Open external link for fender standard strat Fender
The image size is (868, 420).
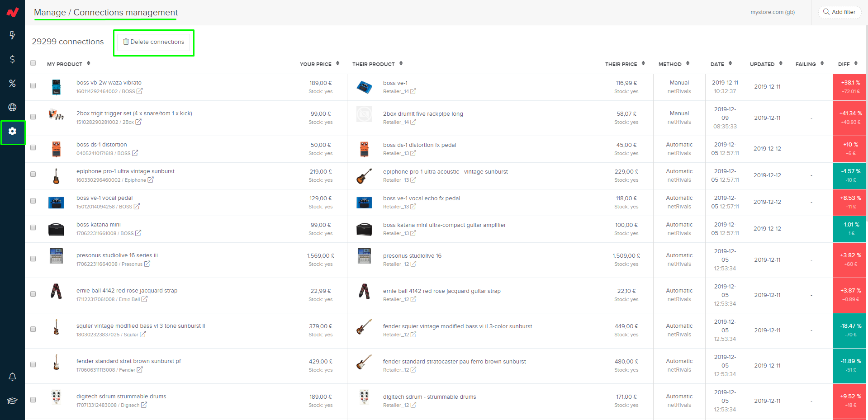coord(140,369)
